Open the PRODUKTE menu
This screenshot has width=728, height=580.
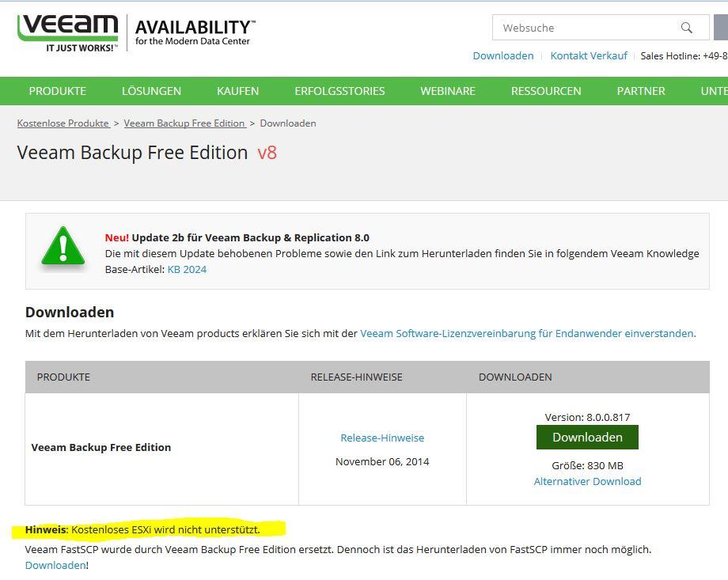point(58,91)
